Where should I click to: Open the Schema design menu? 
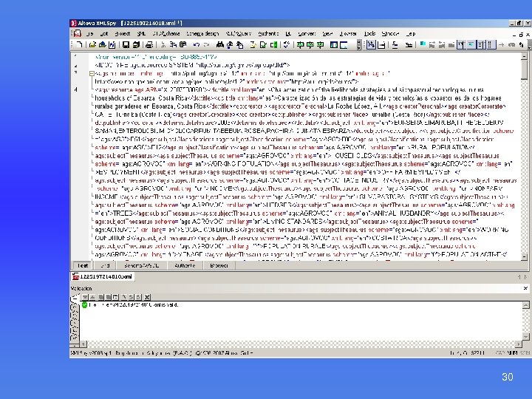202,33
